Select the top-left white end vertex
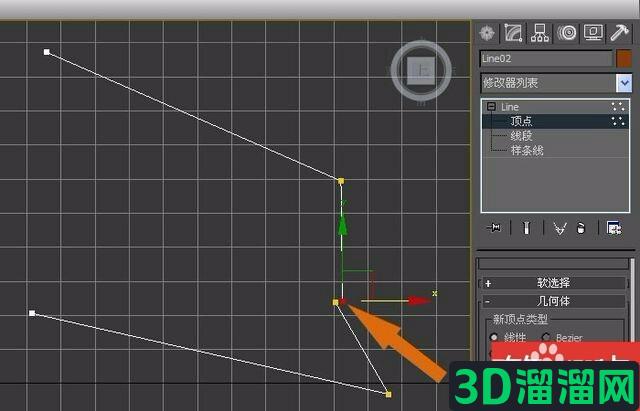 (x=47, y=52)
